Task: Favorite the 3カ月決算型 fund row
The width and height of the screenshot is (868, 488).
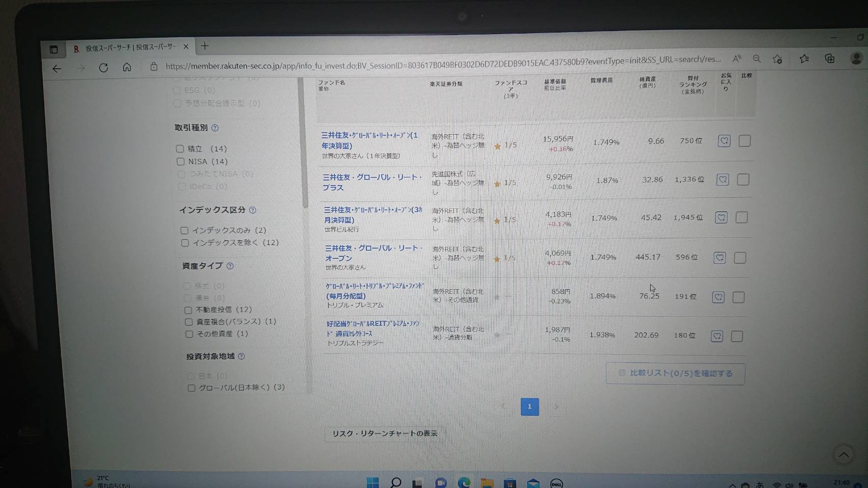Action: [721, 218]
